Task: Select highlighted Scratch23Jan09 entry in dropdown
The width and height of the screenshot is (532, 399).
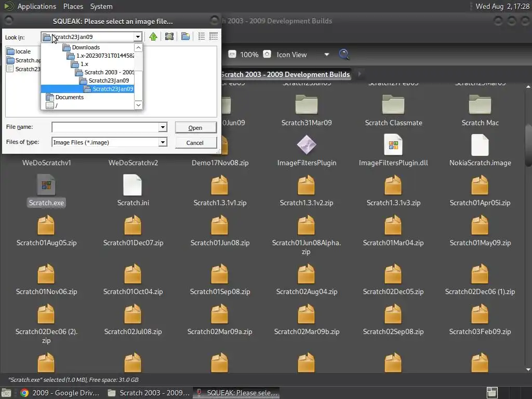Action: [x=87, y=89]
